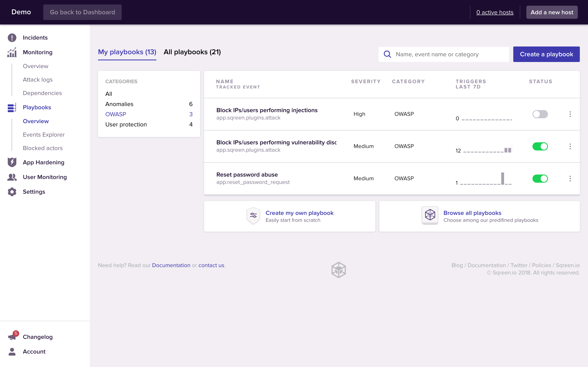
Task: Click the Create a playbook button
Action: point(546,54)
